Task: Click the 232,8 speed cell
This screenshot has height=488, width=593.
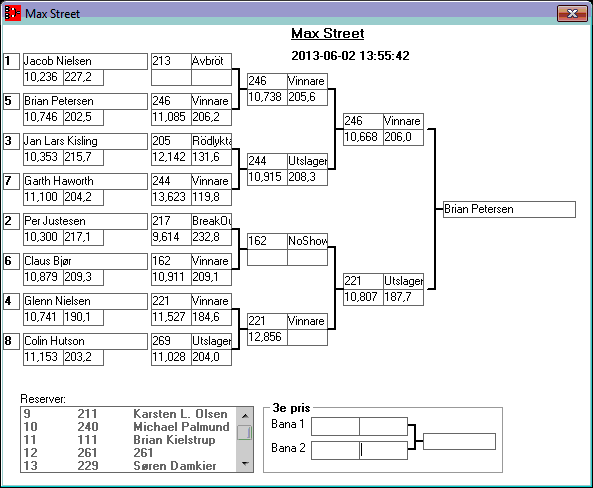Action: pos(211,237)
